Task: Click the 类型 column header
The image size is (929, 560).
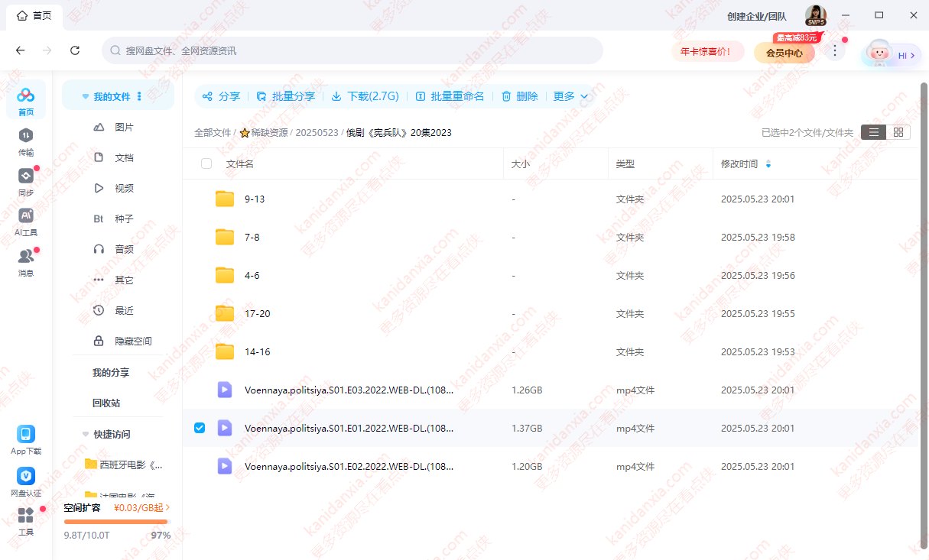Action: [625, 163]
